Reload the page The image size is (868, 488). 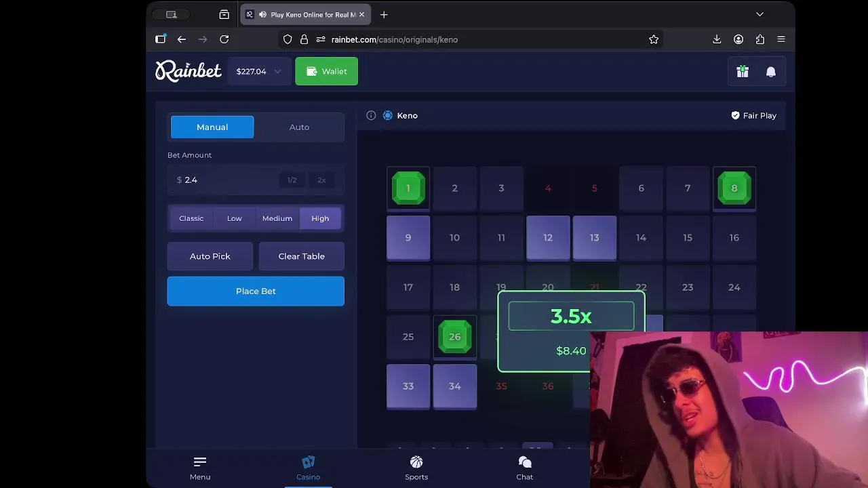click(x=224, y=39)
